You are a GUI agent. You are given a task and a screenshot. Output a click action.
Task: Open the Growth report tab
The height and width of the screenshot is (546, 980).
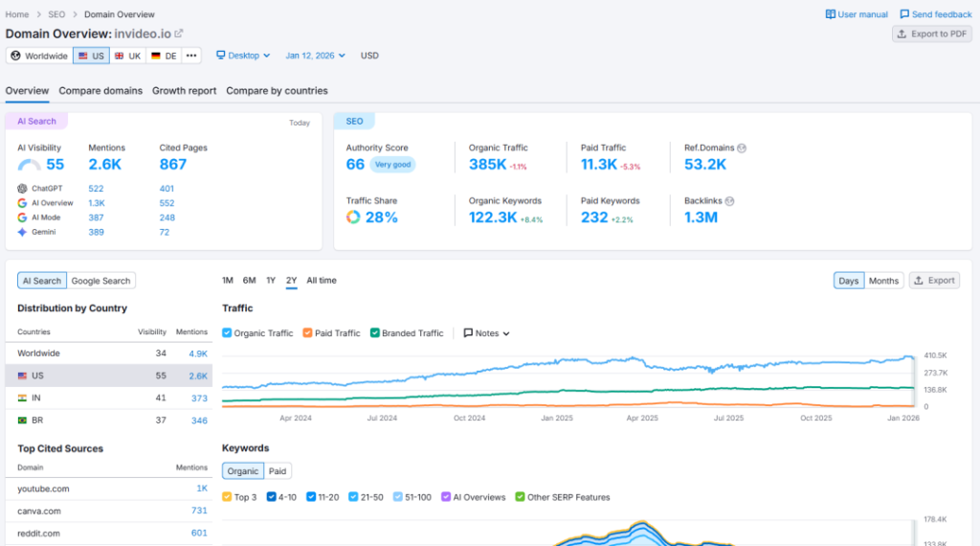point(184,91)
